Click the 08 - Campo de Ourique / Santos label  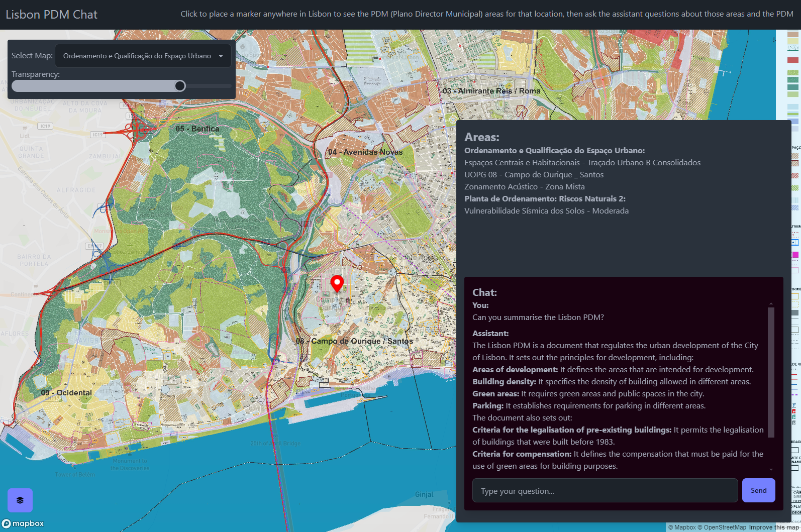click(x=354, y=341)
